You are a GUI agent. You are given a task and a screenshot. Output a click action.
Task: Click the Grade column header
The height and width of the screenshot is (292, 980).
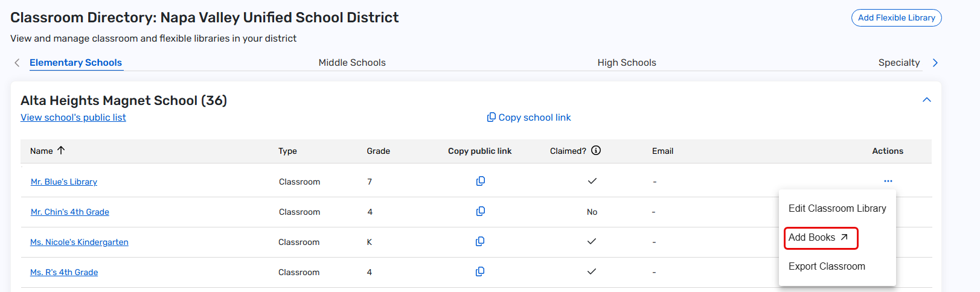click(379, 151)
